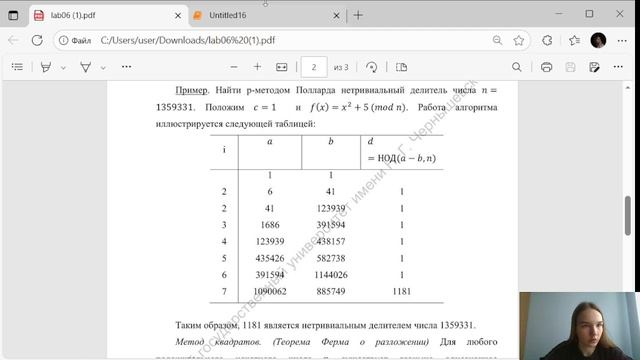Close the Untitled16 tab
640x360 pixels.
tap(336, 16)
